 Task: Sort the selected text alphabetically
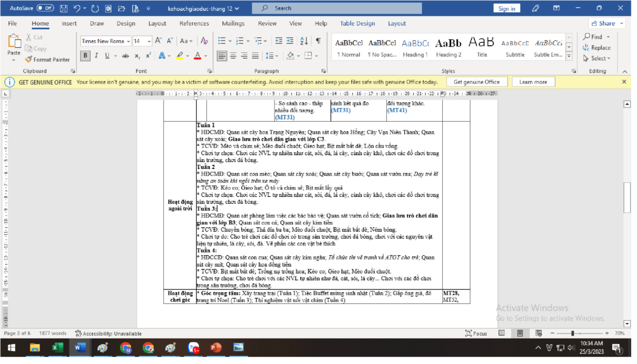point(304,41)
